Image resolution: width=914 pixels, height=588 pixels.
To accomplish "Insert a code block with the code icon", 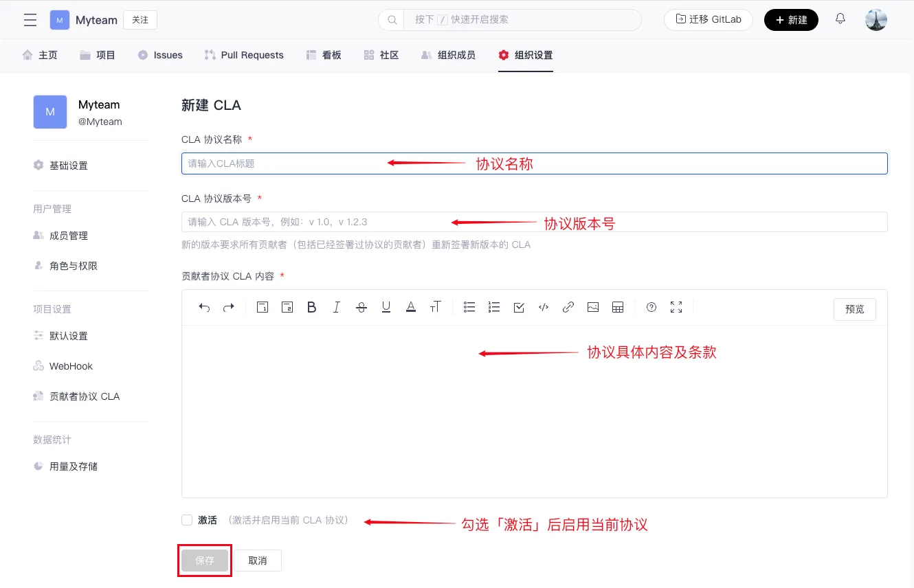I will click(544, 308).
